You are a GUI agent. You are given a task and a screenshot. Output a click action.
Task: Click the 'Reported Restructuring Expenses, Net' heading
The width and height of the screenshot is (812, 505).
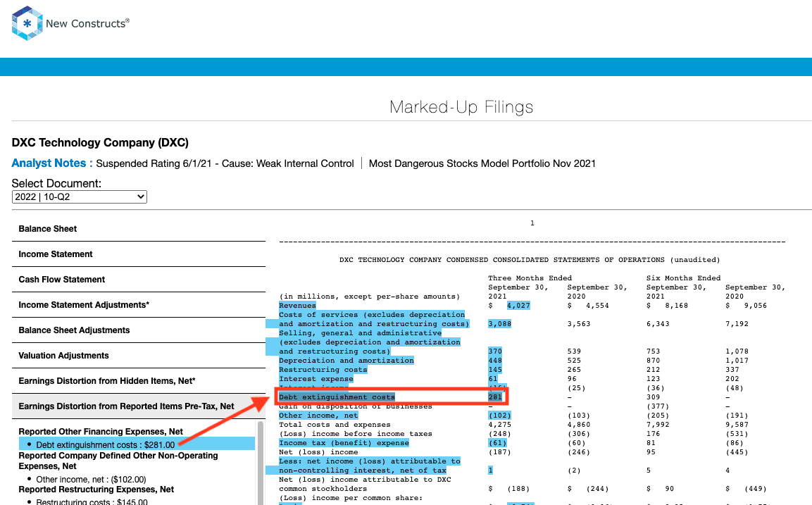96,490
